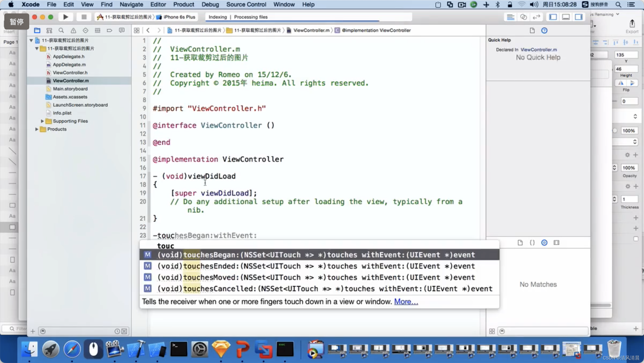644x363 pixels.
Task: Open LaunchScreen.storyboard file
Action: 80,105
